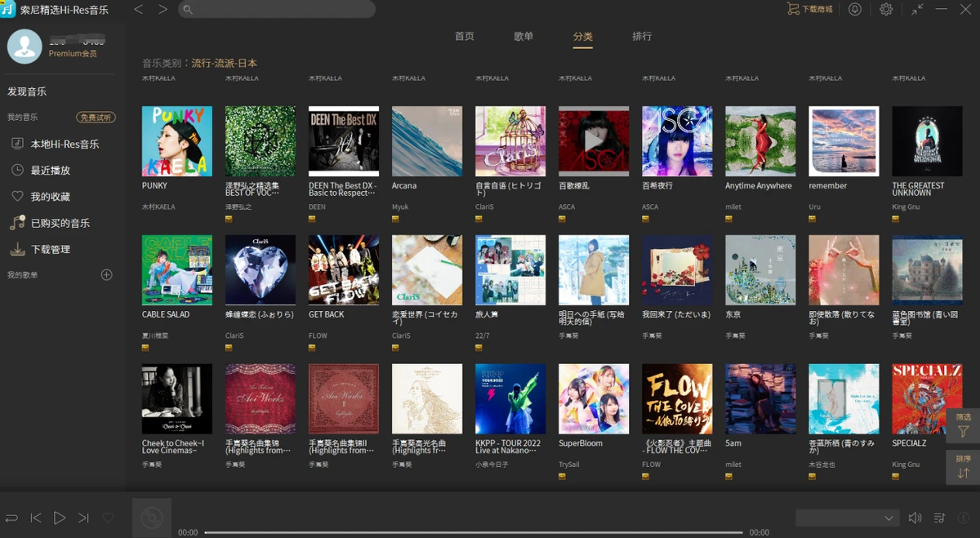Screen dimensions: 980x538
Task: Click the 旅人算 album title
Action: (x=488, y=314)
